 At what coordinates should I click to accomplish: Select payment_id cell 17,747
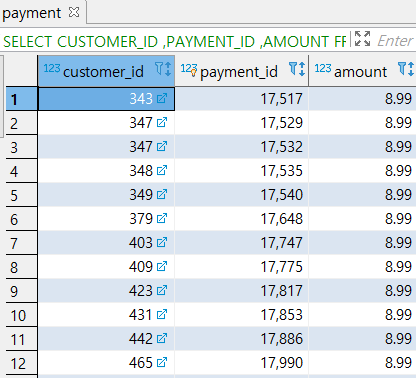pos(242,243)
